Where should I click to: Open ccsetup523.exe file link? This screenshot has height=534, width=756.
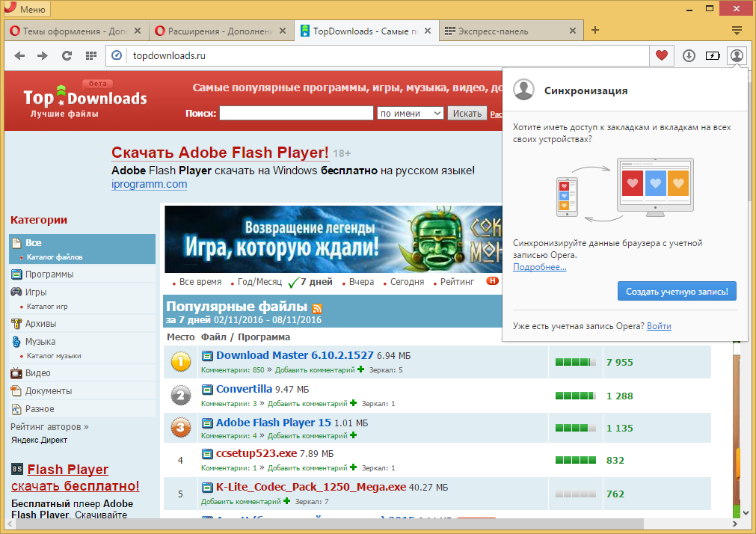256,453
